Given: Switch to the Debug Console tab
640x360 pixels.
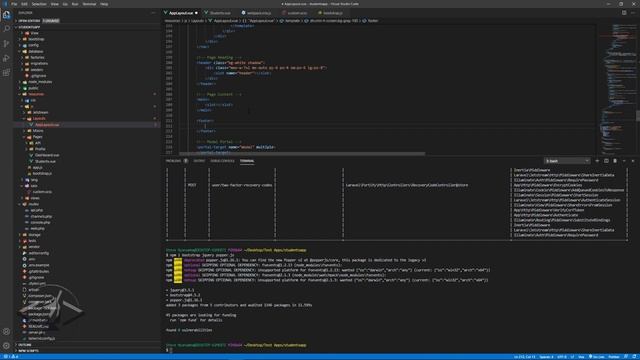Looking at the screenshot, I should pos(222,161).
